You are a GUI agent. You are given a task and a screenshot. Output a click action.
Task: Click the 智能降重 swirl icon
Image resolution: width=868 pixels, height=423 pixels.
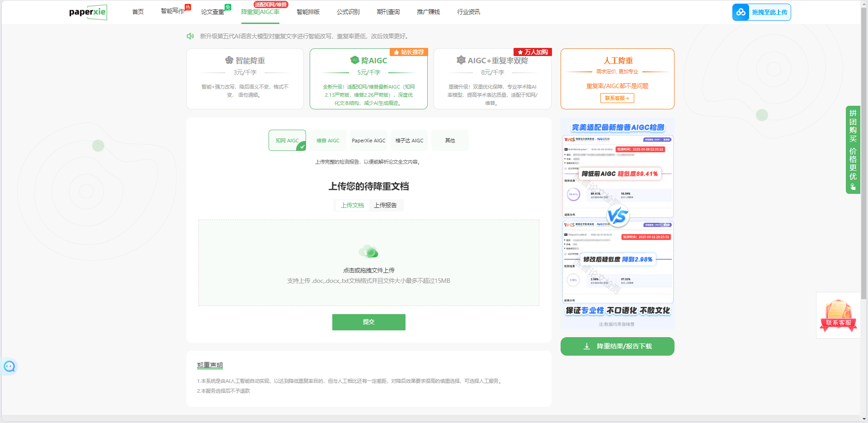coord(229,60)
